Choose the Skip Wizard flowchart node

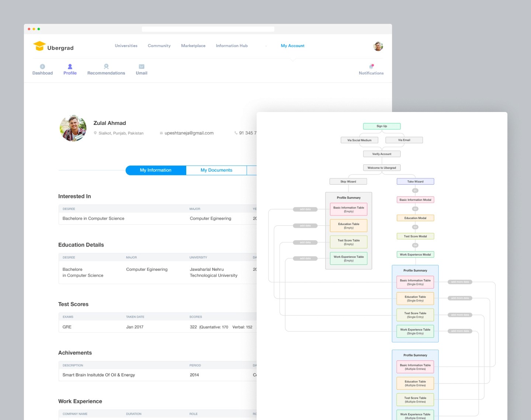[x=348, y=181]
